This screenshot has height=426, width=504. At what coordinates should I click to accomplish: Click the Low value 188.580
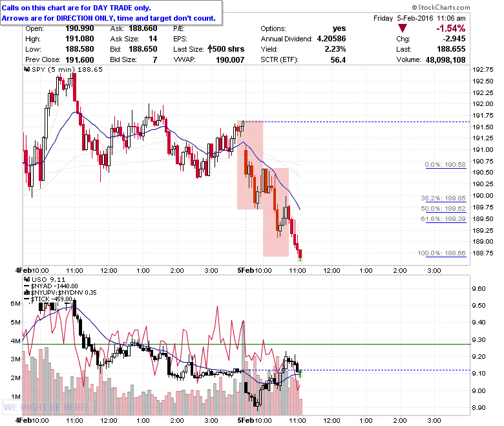79,49
